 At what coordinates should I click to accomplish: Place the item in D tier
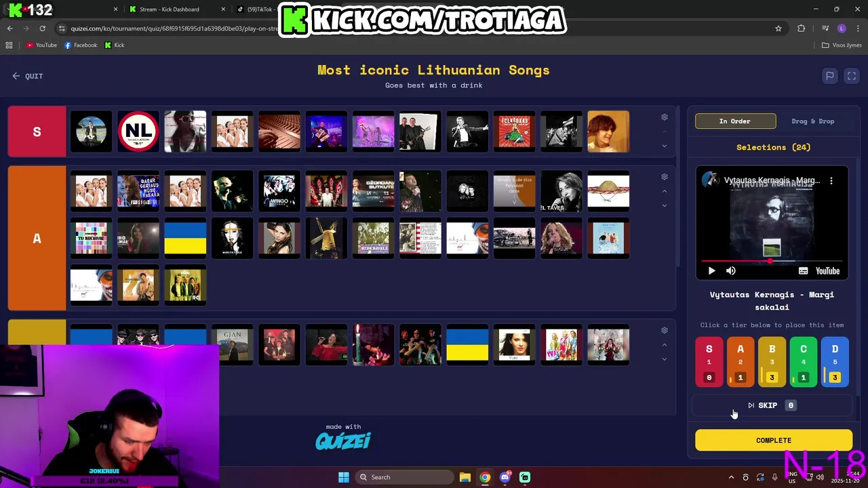[x=835, y=362]
